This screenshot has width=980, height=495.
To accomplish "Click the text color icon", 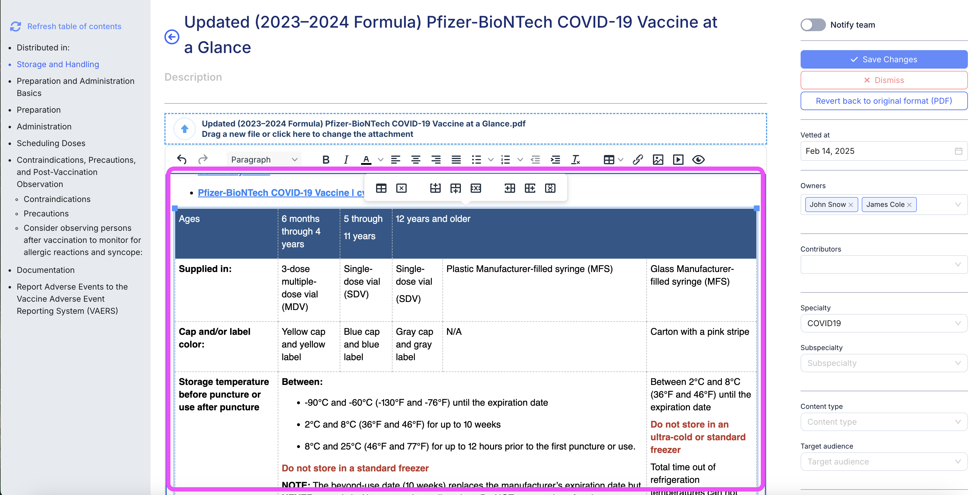I will pyautogui.click(x=366, y=160).
